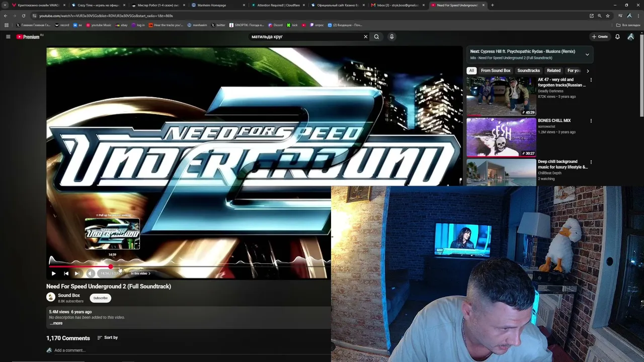The width and height of the screenshot is (644, 362).
Task: Close the Need For Speed Underground tab
Action: (x=484, y=5)
